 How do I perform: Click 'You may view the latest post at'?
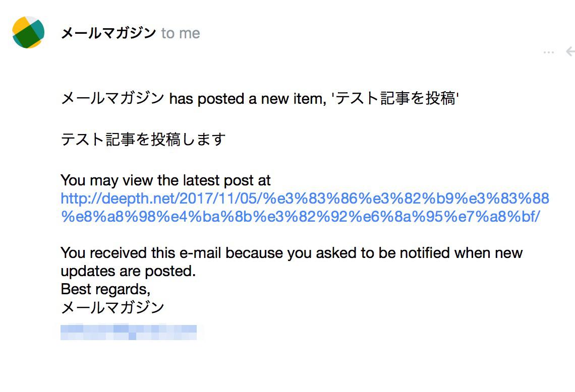tap(165, 180)
